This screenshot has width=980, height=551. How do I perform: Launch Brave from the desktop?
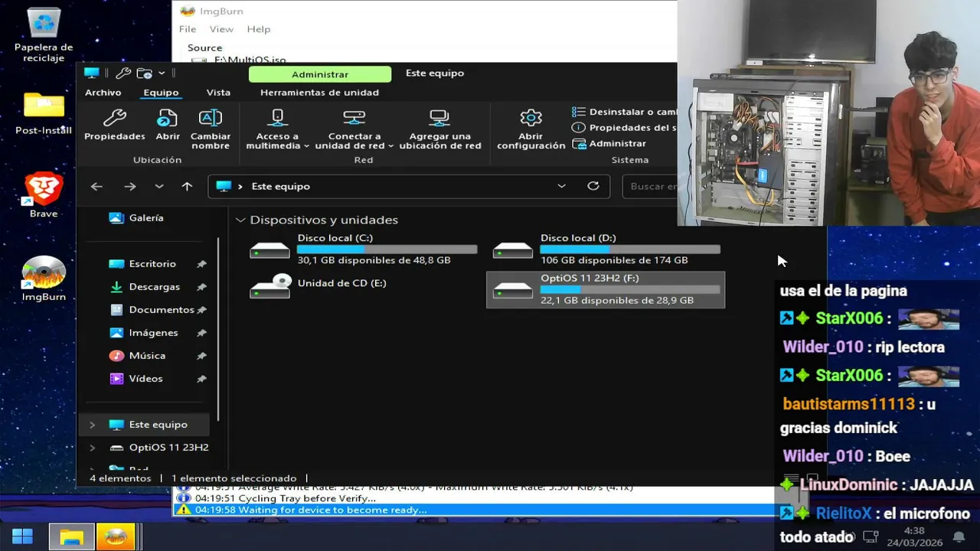44,195
